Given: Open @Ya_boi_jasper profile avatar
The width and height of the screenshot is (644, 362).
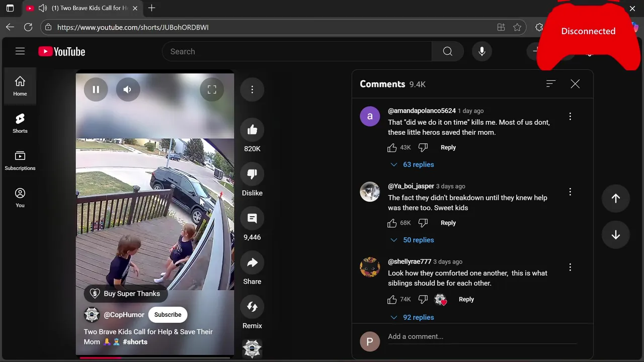Looking at the screenshot, I should [370, 192].
